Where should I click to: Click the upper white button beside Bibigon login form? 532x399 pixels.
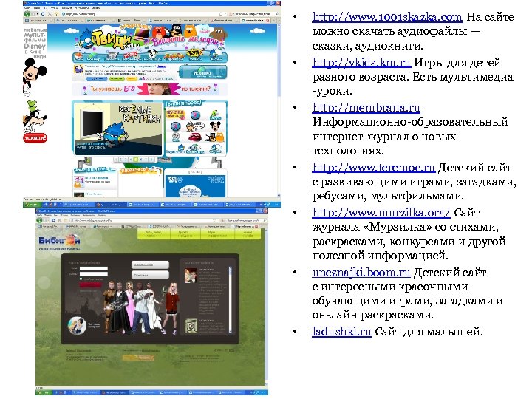click(150, 265)
